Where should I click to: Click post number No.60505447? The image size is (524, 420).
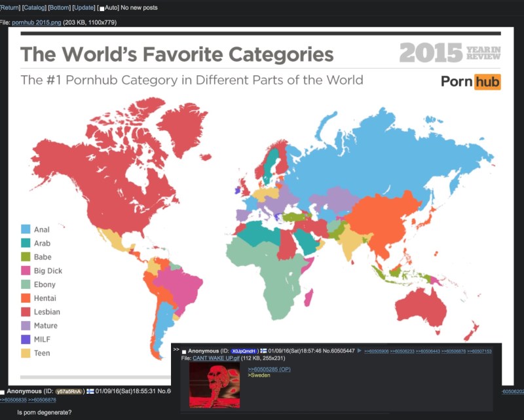pos(339,351)
